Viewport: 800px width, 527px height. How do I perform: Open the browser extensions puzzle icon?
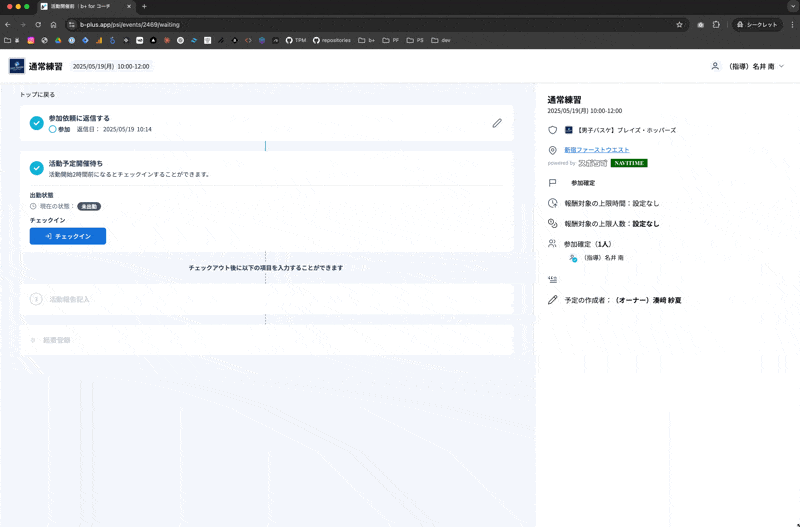716,24
